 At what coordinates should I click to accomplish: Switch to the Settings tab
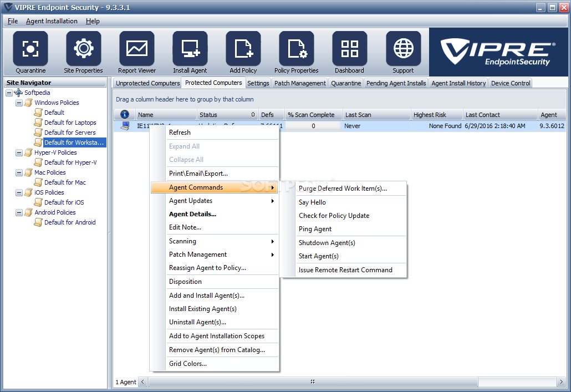258,83
